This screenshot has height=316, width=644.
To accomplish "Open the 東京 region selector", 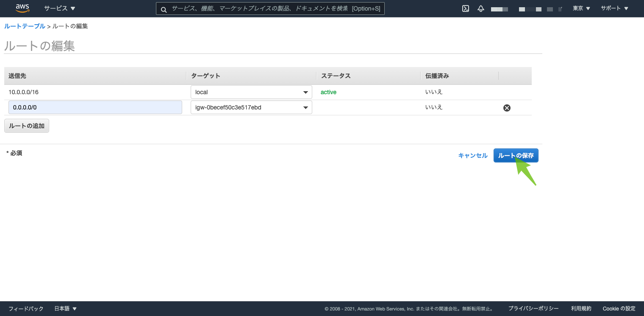I will coord(581,8).
